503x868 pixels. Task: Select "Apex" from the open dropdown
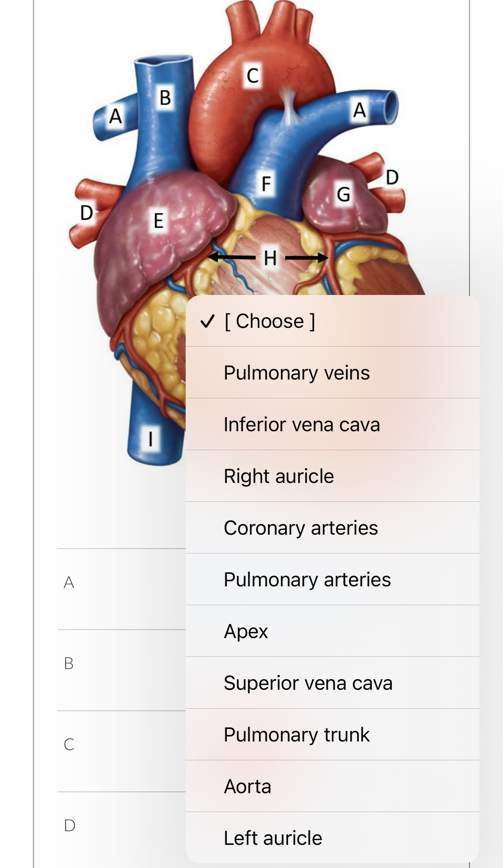pos(246,631)
